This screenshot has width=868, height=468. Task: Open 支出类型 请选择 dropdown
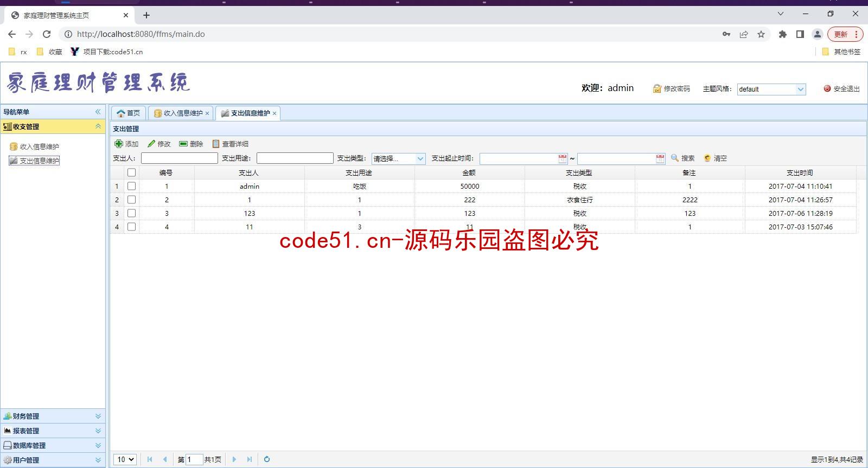tap(398, 158)
